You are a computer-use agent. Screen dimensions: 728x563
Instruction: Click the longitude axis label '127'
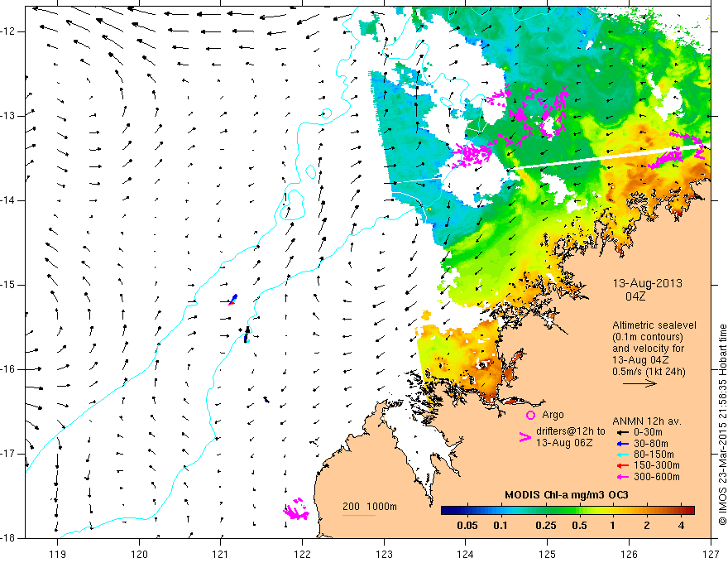pos(711,554)
